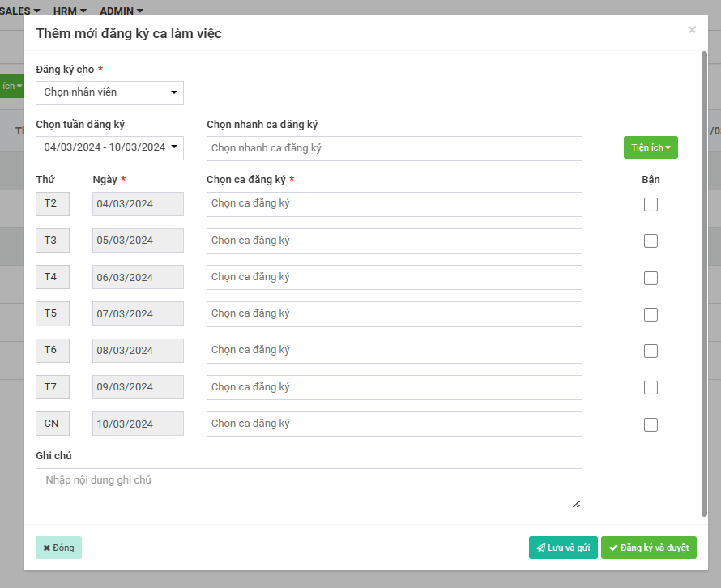Mark T4 as busy with the checkbox
721x588 pixels.
click(x=651, y=278)
